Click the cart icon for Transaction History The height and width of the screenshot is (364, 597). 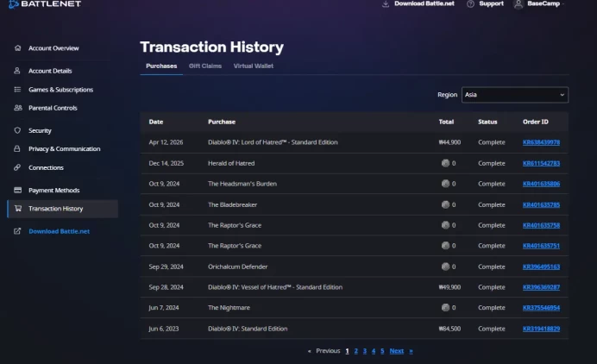(18, 208)
